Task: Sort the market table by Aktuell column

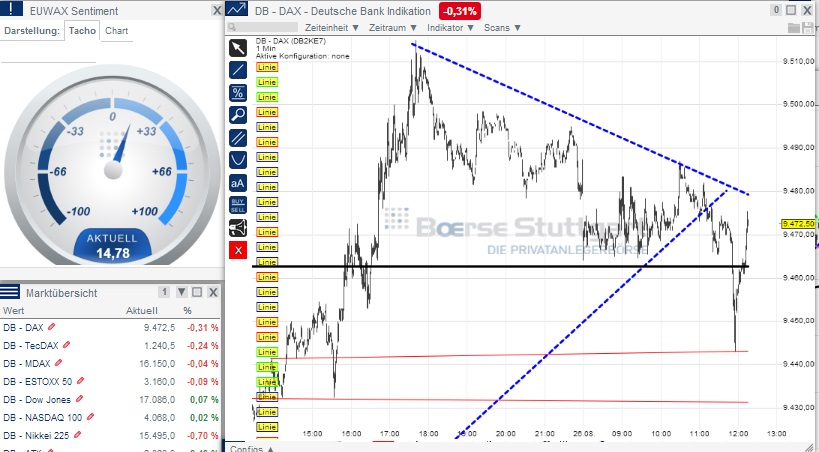Action: (x=142, y=310)
